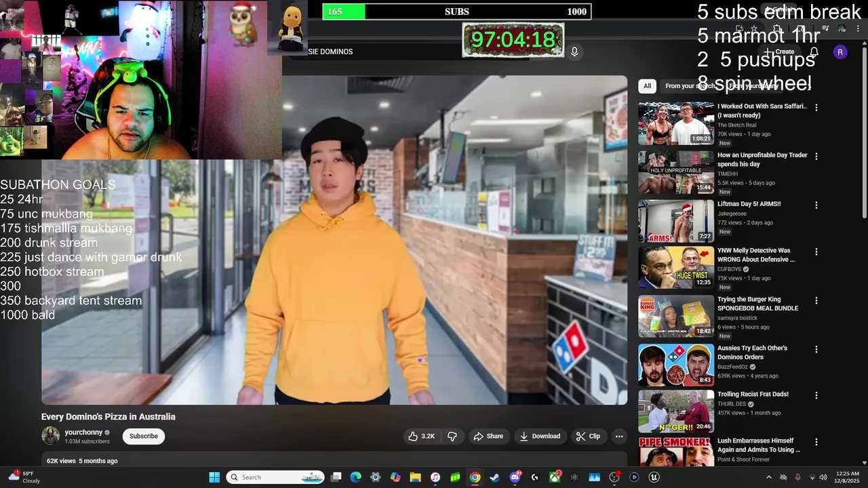The height and width of the screenshot is (488, 868).
Task: Open the Xbox app on the taskbar
Action: [555, 477]
